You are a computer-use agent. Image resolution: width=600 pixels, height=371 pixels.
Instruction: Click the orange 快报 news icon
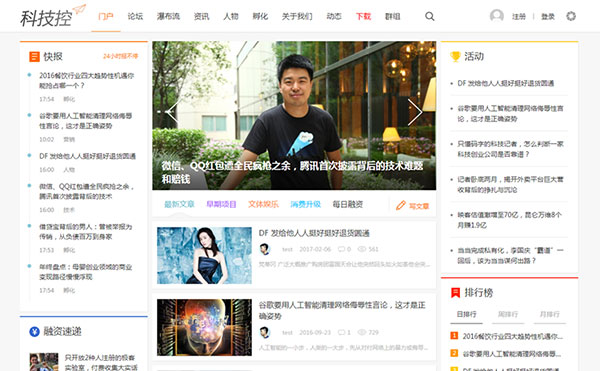click(34, 57)
